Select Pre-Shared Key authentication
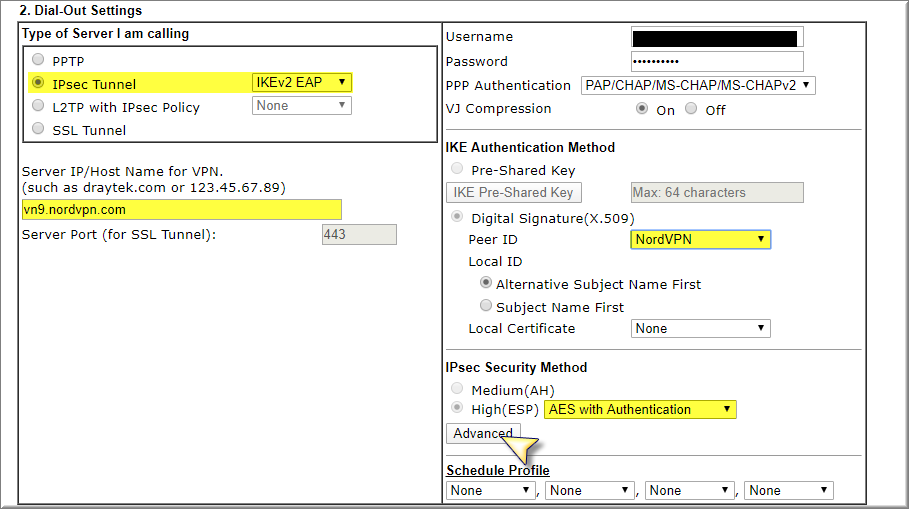 (x=457, y=169)
